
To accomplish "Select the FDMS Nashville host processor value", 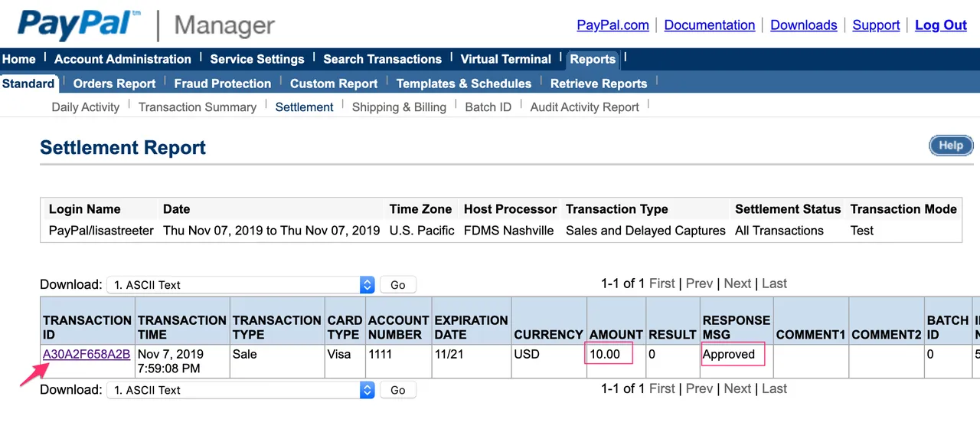I will tap(508, 231).
